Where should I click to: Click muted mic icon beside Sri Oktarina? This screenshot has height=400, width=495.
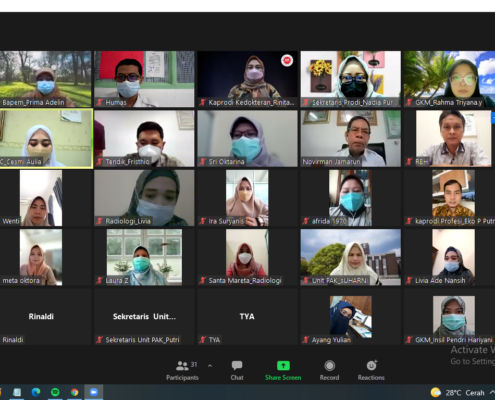pos(203,162)
